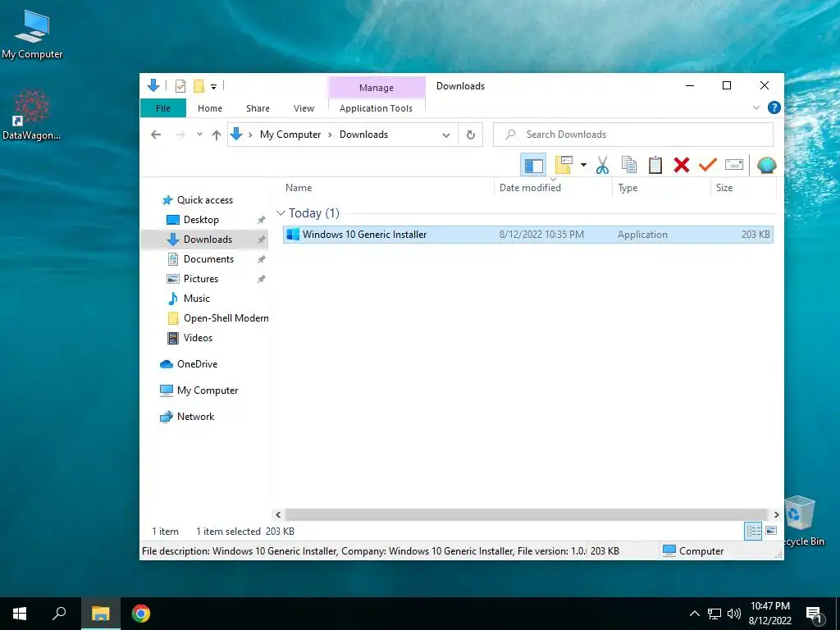840x630 pixels.
Task: Open Pictures in the navigation pane
Action: pyautogui.click(x=201, y=279)
